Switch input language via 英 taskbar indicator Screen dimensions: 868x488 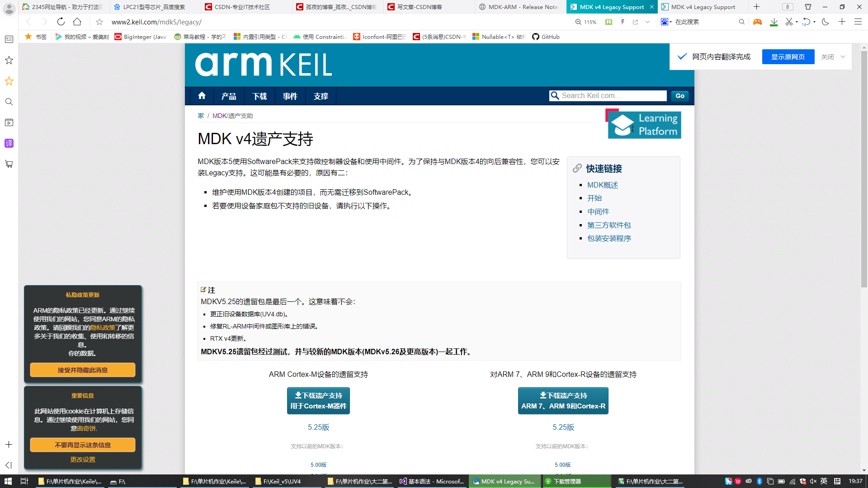[x=824, y=481]
